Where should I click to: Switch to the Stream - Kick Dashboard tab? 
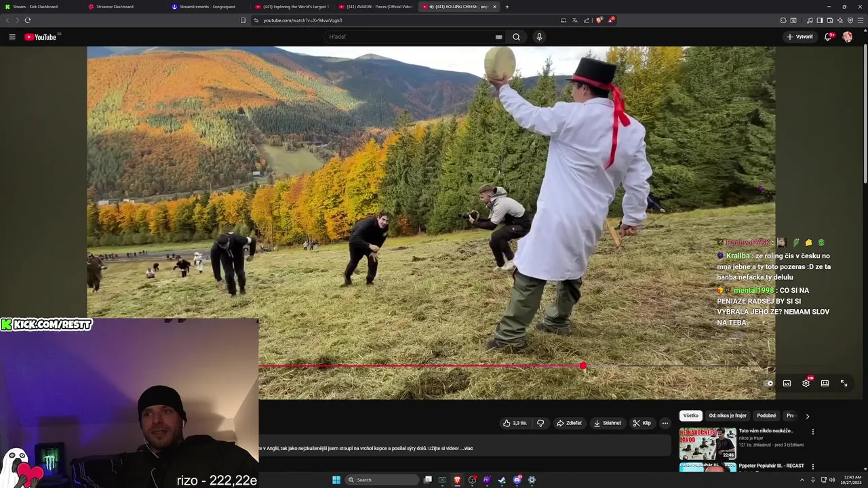pyautogui.click(x=41, y=7)
